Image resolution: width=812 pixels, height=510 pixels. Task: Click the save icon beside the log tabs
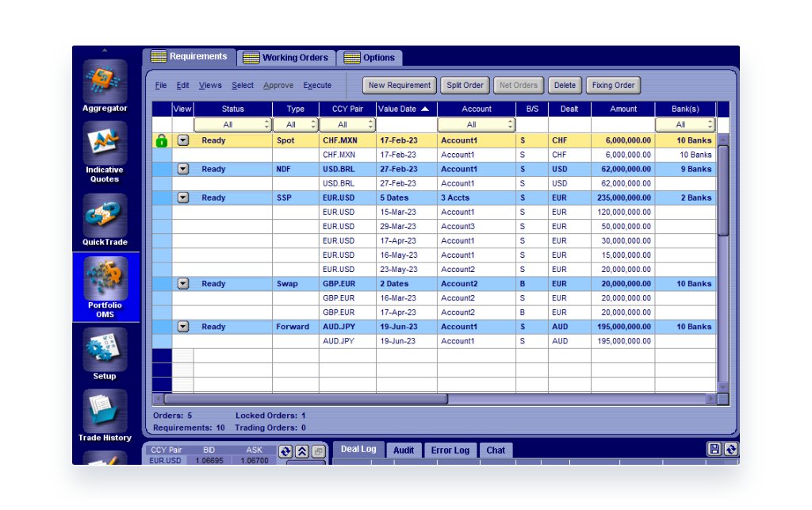click(x=714, y=450)
